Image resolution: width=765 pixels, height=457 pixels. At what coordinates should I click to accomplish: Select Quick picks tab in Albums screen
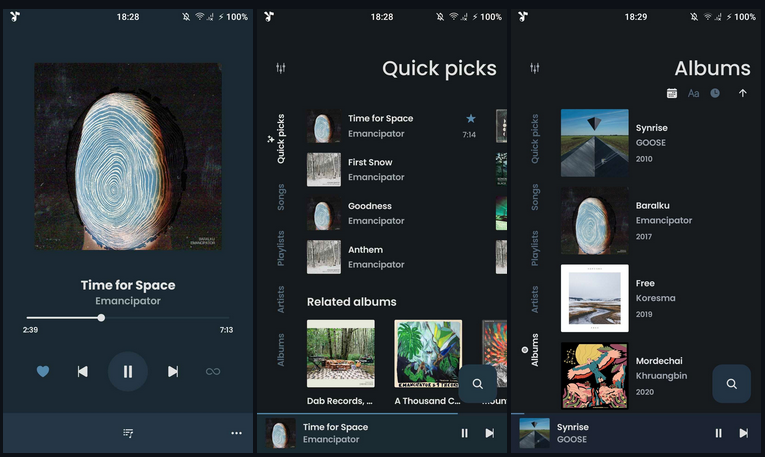pyautogui.click(x=535, y=139)
